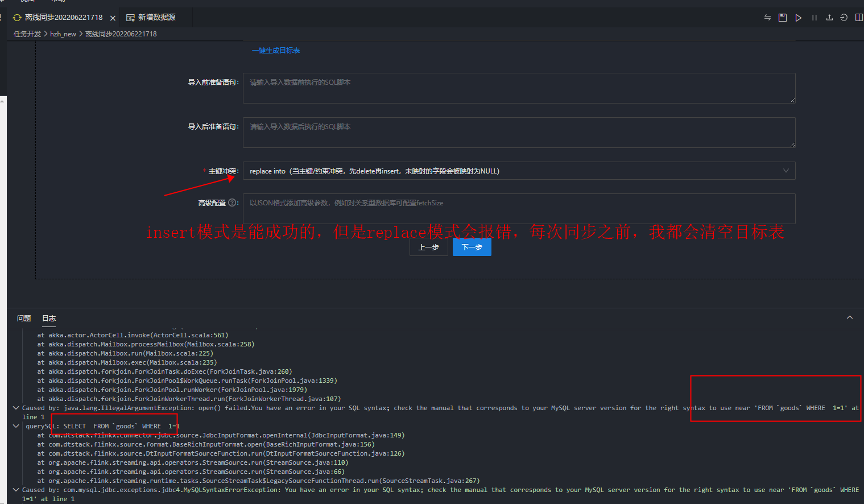The image size is (864, 504).
Task: Open the help tooltip beside 高级配置
Action: pyautogui.click(x=233, y=202)
